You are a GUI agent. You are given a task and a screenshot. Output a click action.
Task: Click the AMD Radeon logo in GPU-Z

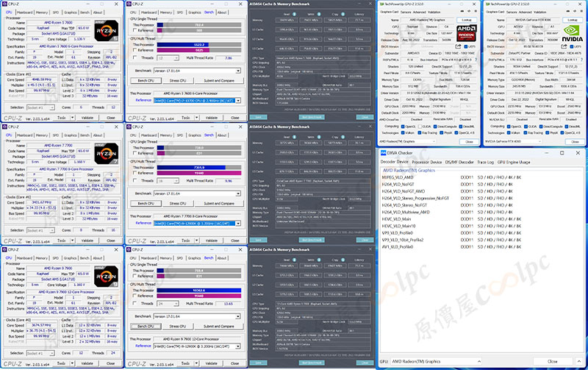[x=467, y=33]
